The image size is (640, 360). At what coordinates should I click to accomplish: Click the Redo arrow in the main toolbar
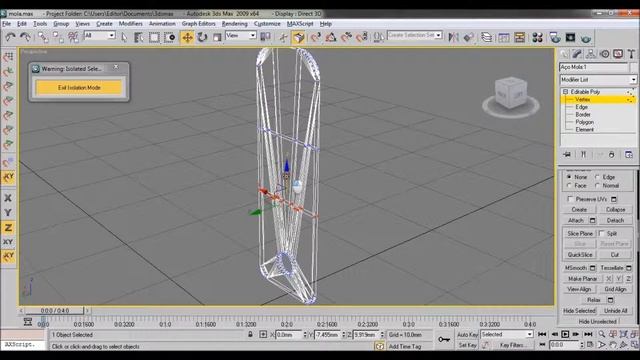[x=25, y=38]
